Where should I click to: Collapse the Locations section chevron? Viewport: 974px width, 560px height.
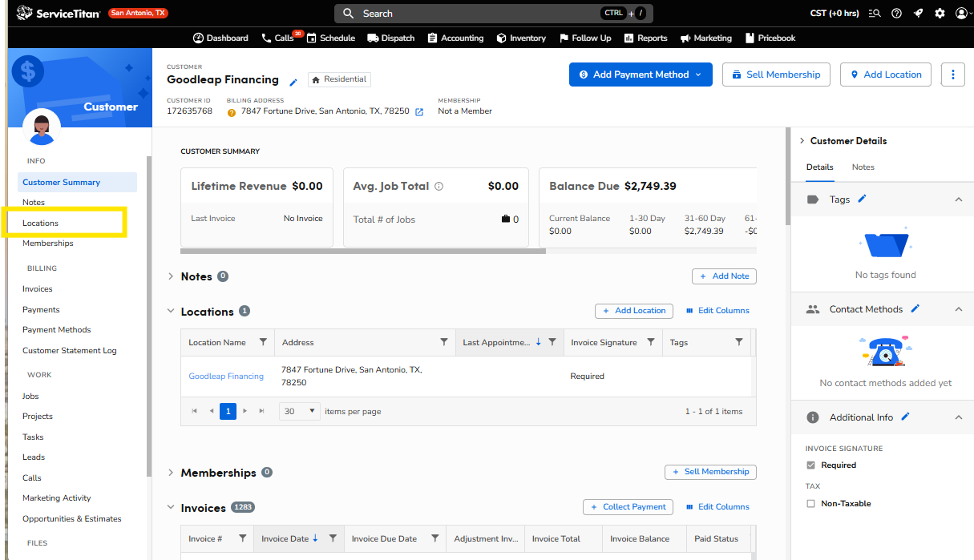point(171,312)
